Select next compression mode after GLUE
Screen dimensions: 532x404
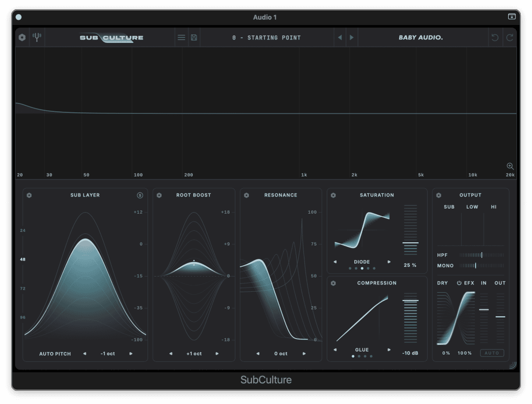point(389,350)
